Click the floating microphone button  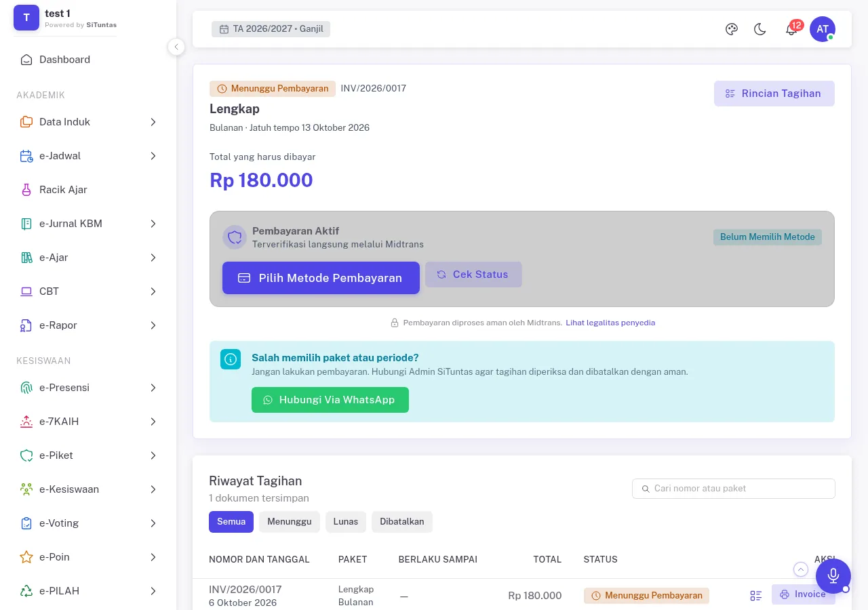coord(833,576)
